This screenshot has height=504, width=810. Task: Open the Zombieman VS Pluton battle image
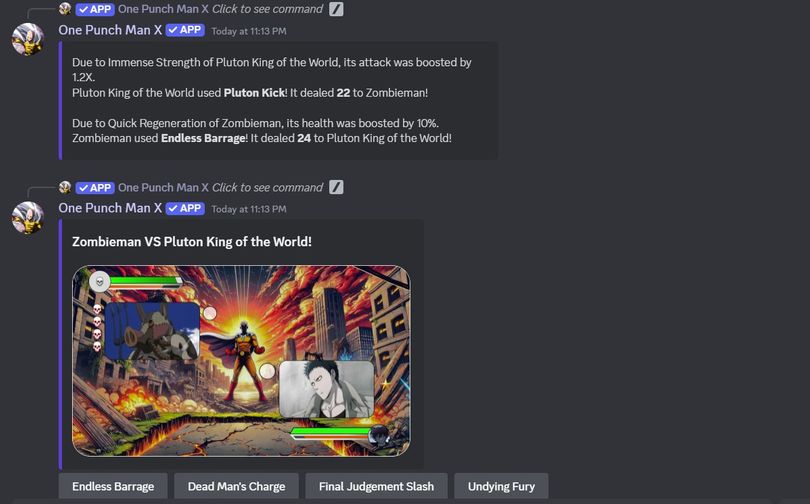241,361
